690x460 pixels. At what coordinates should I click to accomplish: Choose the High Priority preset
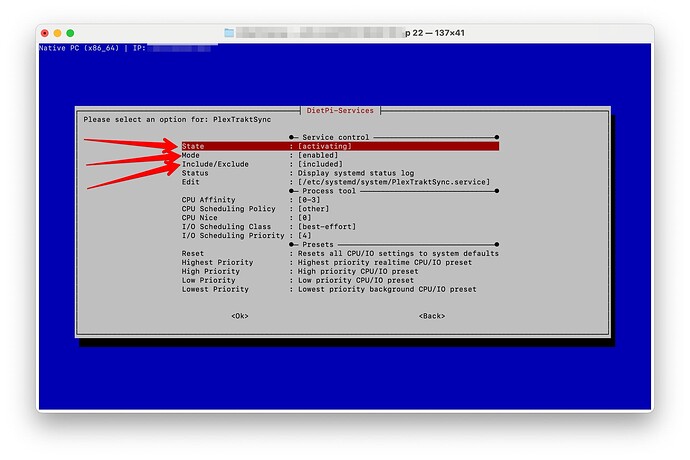340,271
